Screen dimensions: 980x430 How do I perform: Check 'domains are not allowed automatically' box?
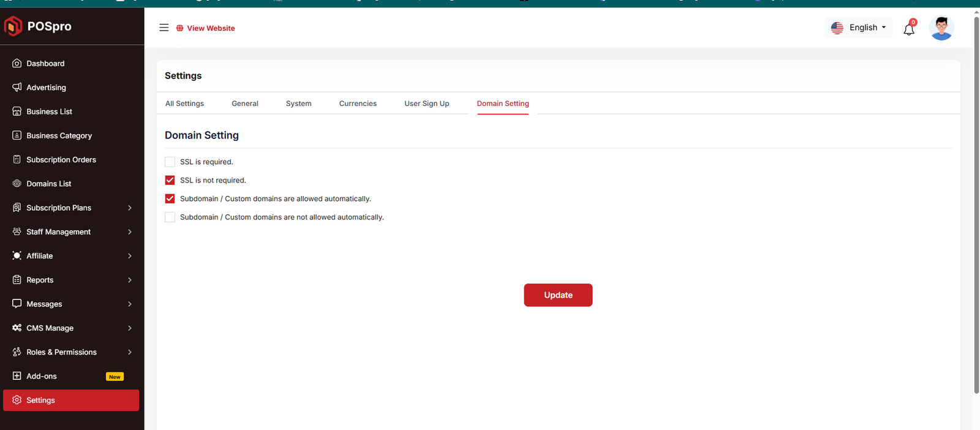pos(170,217)
